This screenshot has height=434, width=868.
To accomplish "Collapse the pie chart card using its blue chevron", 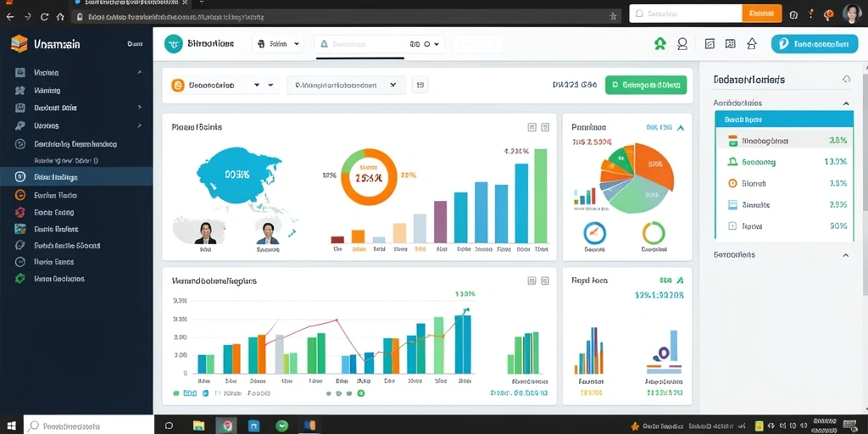I will point(681,127).
